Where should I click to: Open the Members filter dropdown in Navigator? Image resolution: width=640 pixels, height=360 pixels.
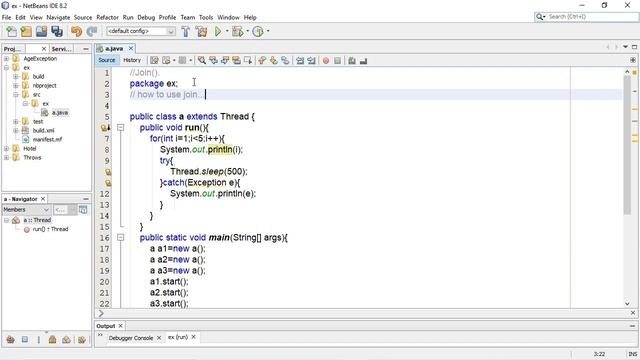pyautogui.click(x=27, y=210)
